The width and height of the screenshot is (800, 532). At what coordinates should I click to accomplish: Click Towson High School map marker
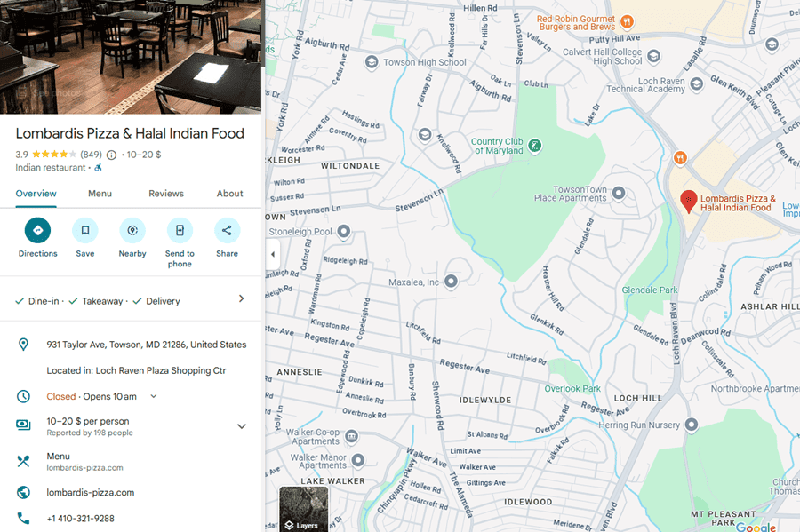coord(372,62)
